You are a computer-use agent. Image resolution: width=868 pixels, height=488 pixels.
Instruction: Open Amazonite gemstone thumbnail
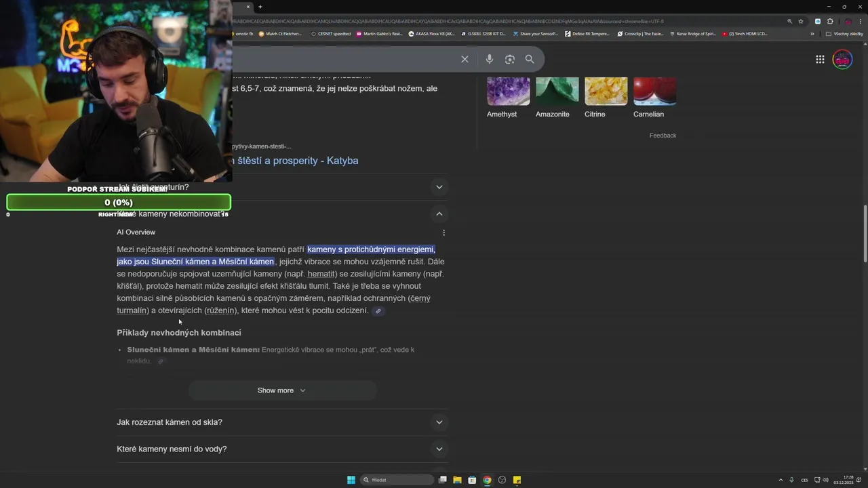pos(557,91)
